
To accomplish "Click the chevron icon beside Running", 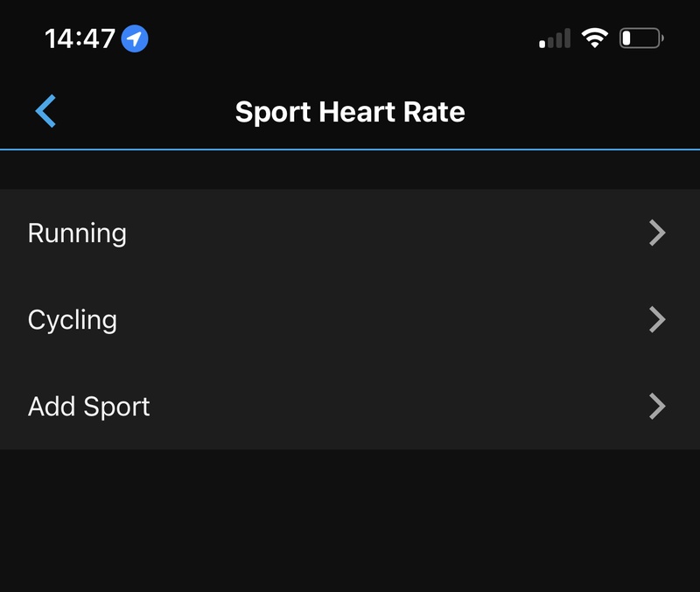I will (657, 233).
